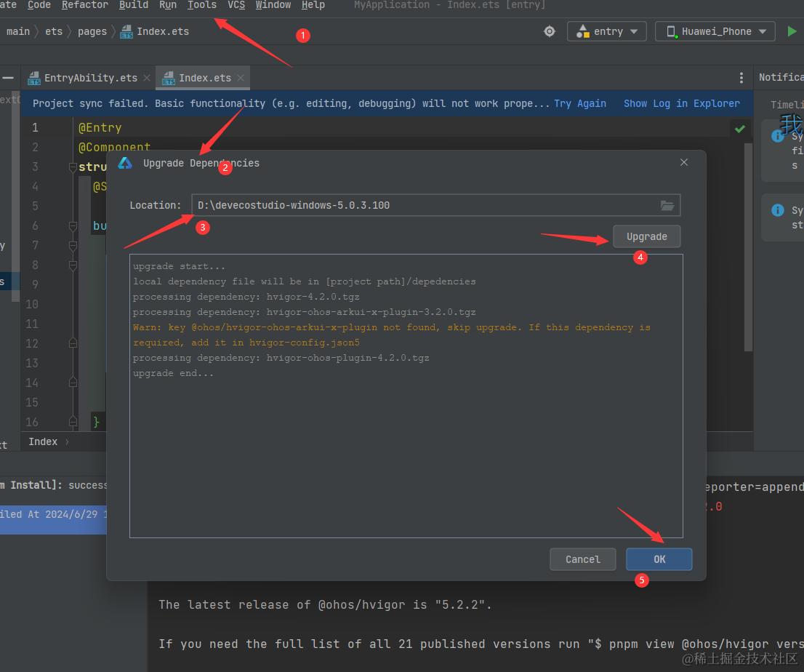Click the main breadcrumb item
The height and width of the screenshot is (672, 804).
(x=18, y=31)
